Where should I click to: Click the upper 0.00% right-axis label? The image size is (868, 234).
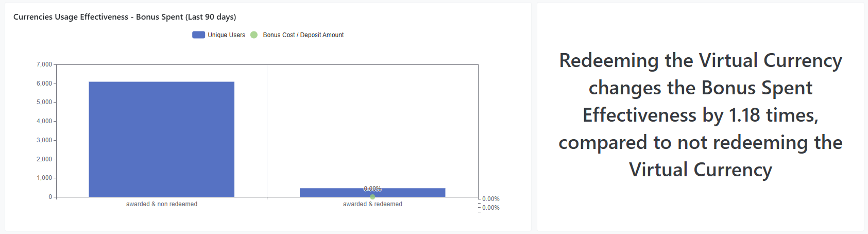tap(491, 199)
